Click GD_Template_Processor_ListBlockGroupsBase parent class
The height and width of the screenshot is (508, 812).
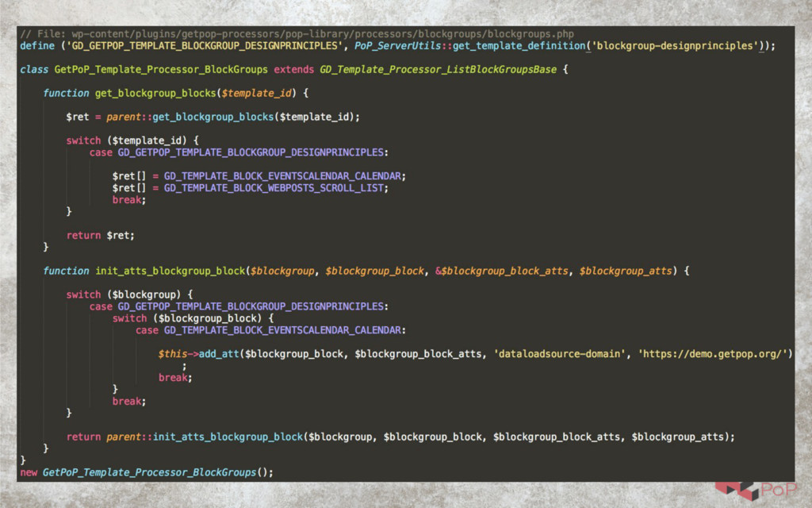point(438,70)
